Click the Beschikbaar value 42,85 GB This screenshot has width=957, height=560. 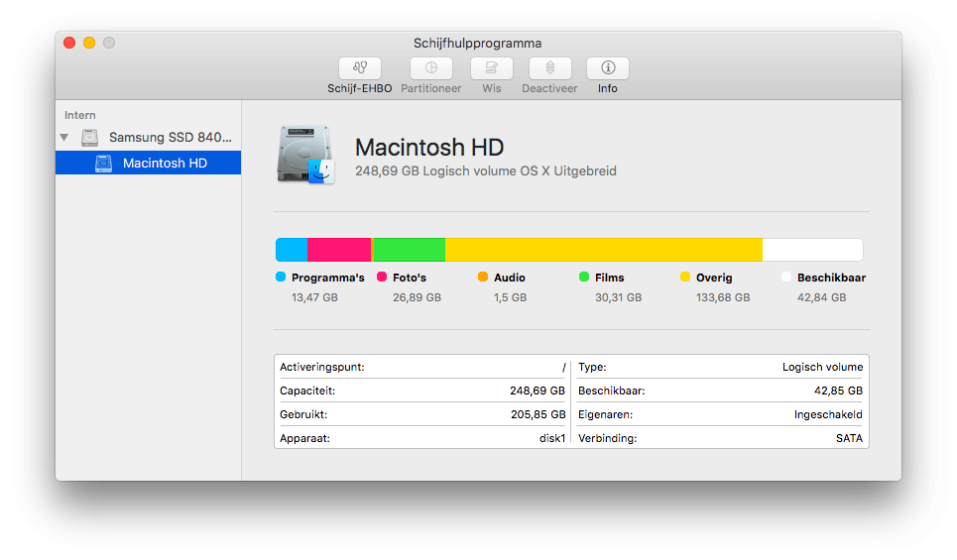coord(839,392)
